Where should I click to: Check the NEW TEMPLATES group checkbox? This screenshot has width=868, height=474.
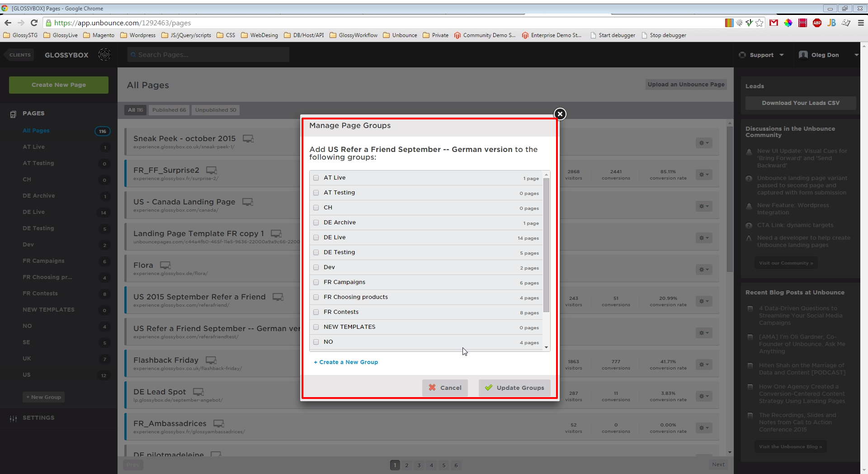316,327
